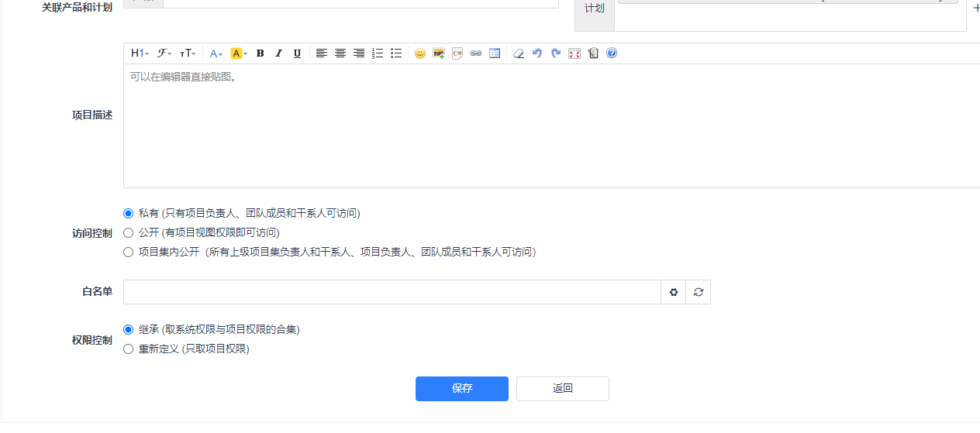Image resolution: width=980 pixels, height=433 pixels.
Task: Toggle italic formatting
Action: point(279,53)
